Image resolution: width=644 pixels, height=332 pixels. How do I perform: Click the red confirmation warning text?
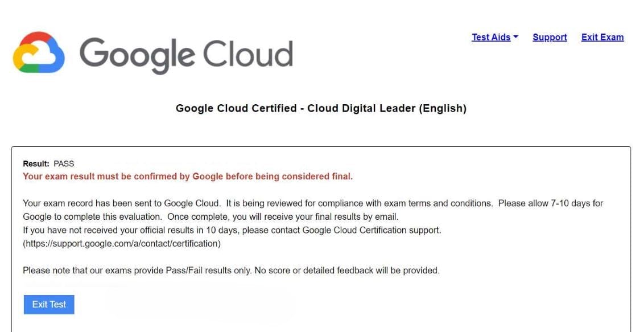pos(188,177)
